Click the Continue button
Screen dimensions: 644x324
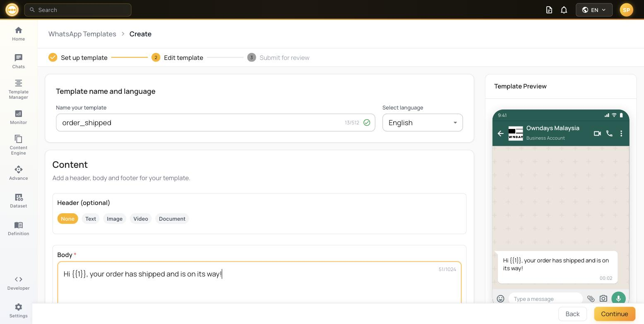pyautogui.click(x=615, y=314)
